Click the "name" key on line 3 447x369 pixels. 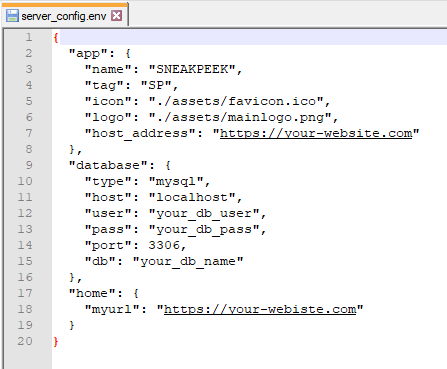108,69
